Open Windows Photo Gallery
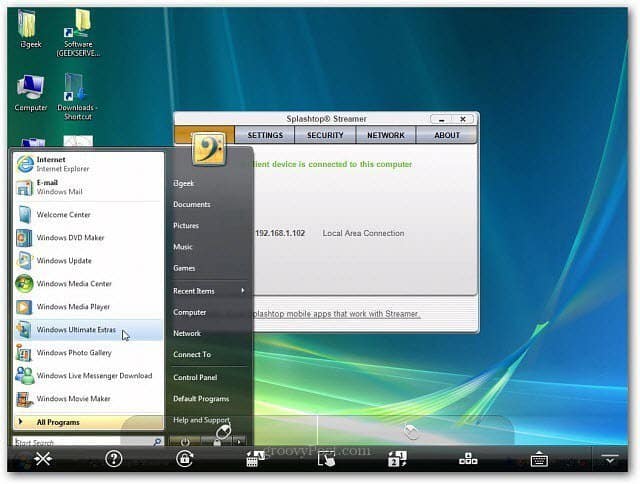 89,353
